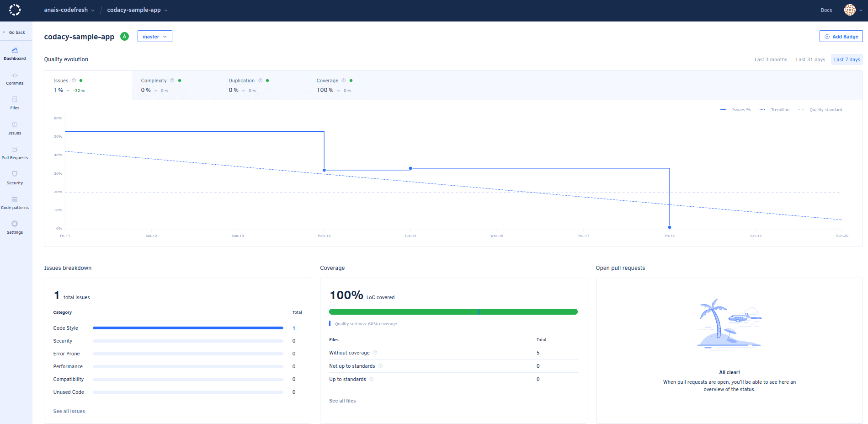The image size is (868, 424).
Task: Open the Security shield icon
Action: coord(15,174)
